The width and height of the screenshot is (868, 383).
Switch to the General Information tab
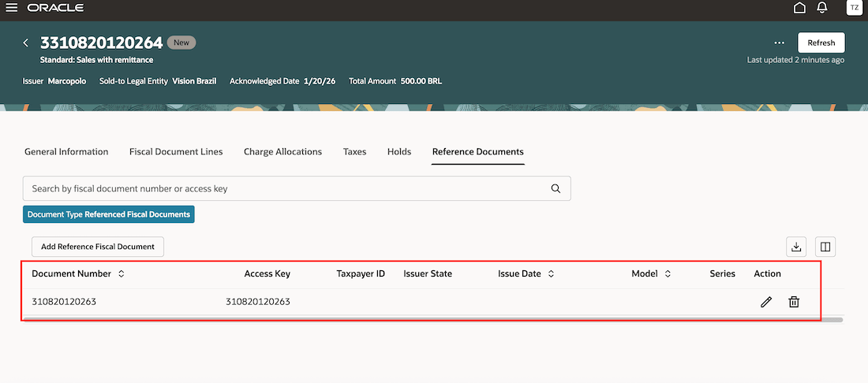pos(66,151)
